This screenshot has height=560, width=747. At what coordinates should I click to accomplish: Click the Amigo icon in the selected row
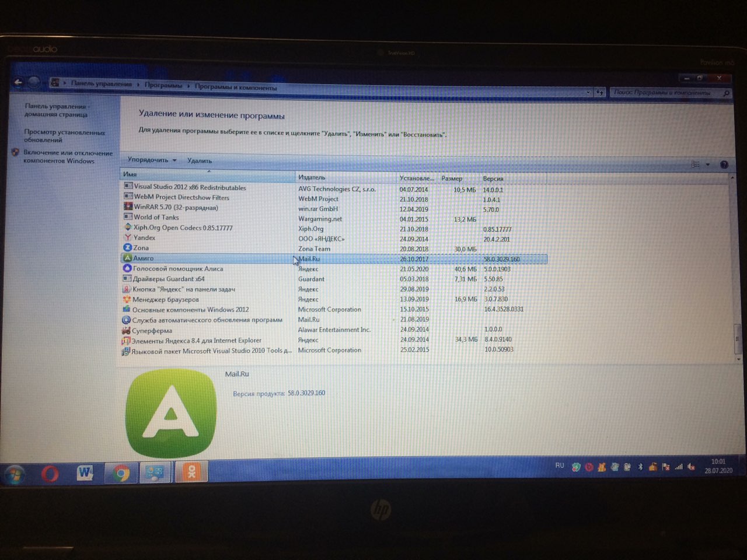pos(127,258)
